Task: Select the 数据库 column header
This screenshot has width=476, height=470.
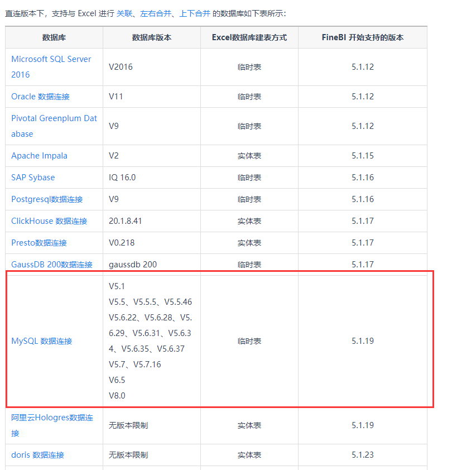Action: click(x=54, y=37)
